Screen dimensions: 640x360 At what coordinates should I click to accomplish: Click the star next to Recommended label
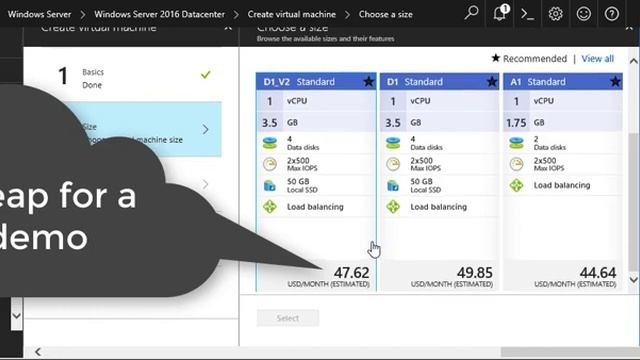coord(496,58)
